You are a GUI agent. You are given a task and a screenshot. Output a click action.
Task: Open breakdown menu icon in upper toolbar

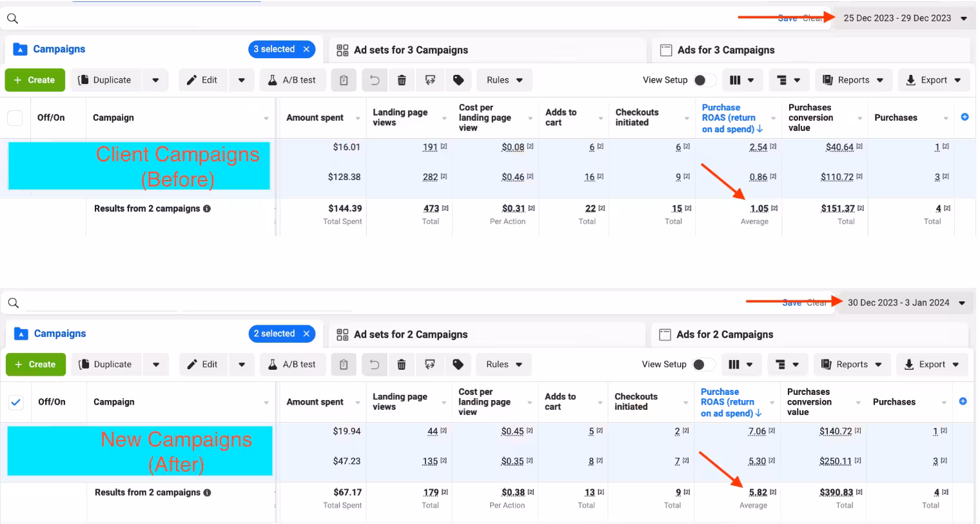pos(788,80)
